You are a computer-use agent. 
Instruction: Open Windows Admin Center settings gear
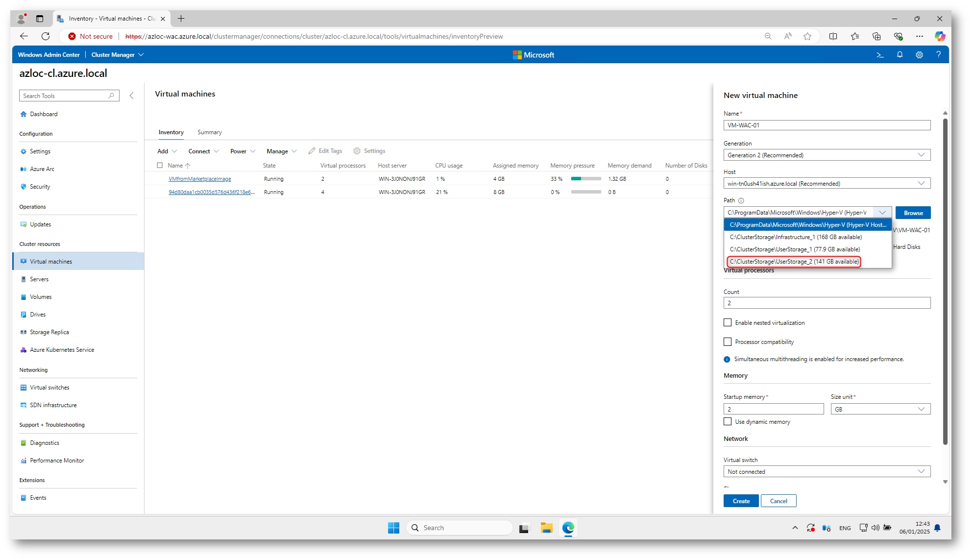pos(919,55)
